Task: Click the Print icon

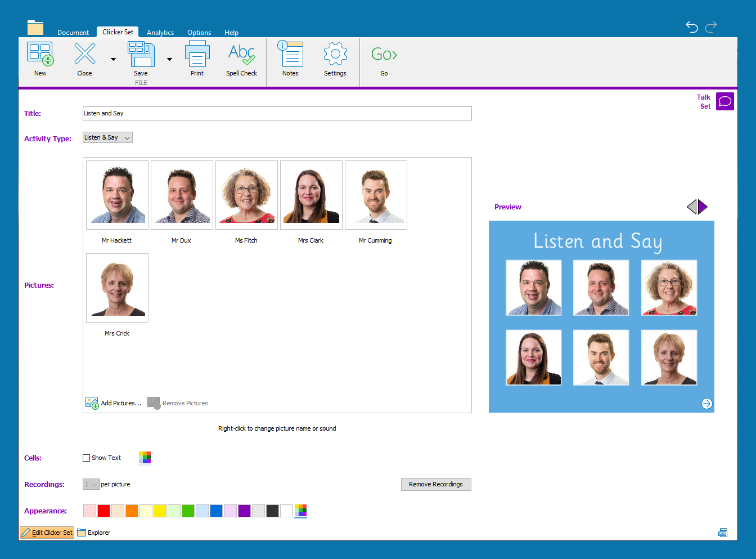Action: [x=197, y=55]
